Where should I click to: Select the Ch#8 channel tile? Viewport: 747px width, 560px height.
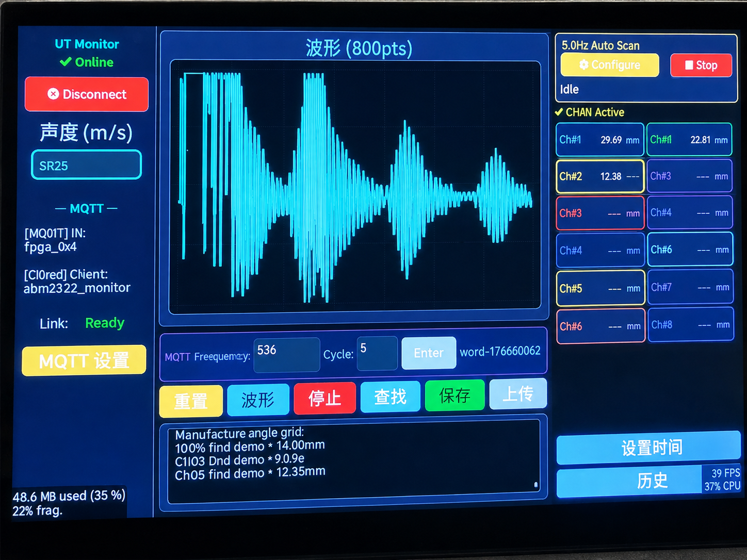coord(691,325)
